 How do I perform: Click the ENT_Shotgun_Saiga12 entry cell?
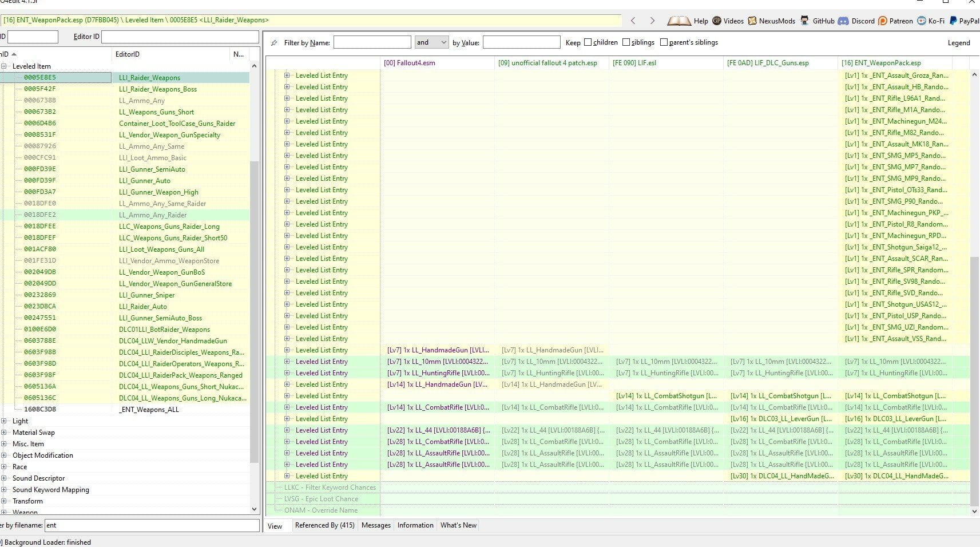(x=895, y=247)
